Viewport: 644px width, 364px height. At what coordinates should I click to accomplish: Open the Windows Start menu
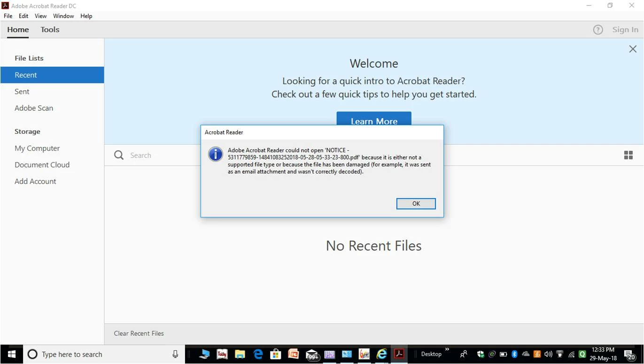coord(11,354)
